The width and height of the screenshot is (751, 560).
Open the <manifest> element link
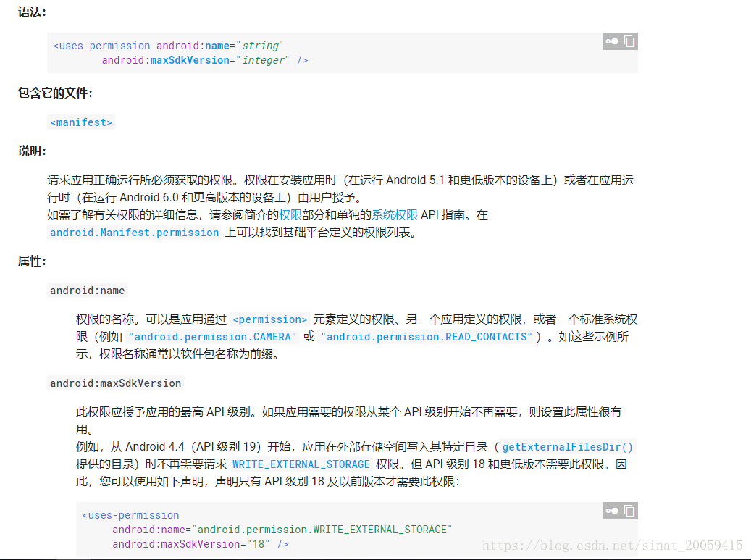tap(81, 122)
